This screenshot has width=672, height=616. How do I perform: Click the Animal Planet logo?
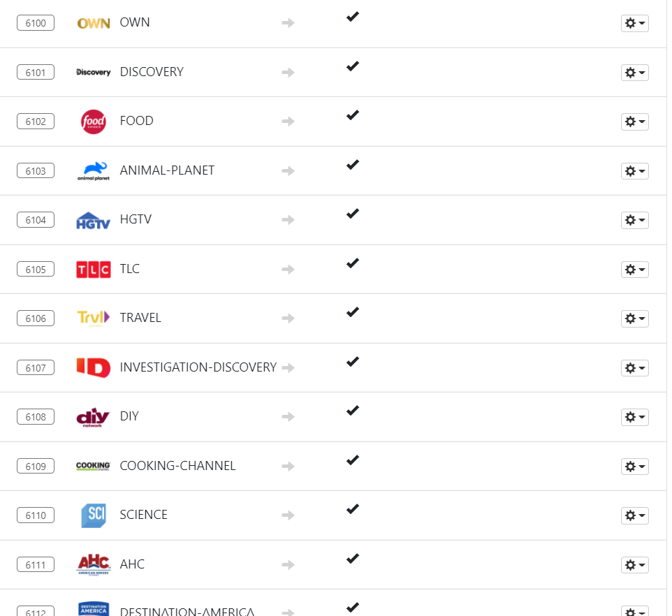[x=94, y=170]
